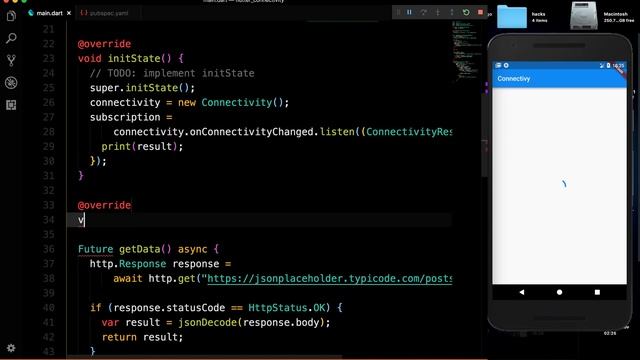Viewport: 640px width, 360px height.
Task: Click 'jsonDecode(response.body);' call
Action: pyautogui.click(x=254, y=322)
